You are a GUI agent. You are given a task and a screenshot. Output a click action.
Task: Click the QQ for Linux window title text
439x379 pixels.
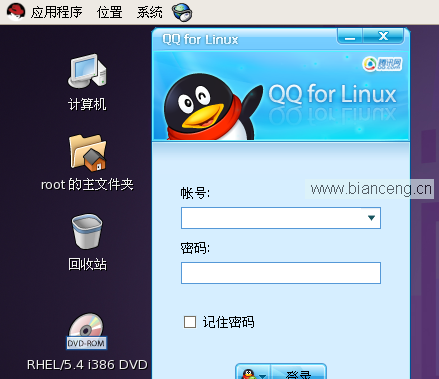coord(200,40)
